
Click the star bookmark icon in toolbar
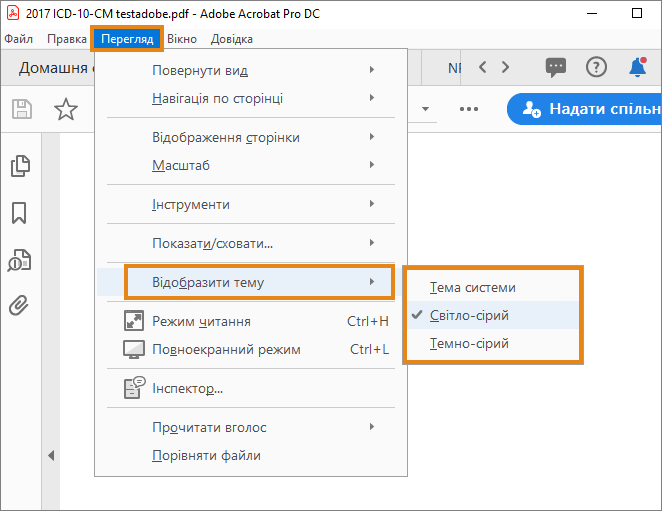pos(66,109)
